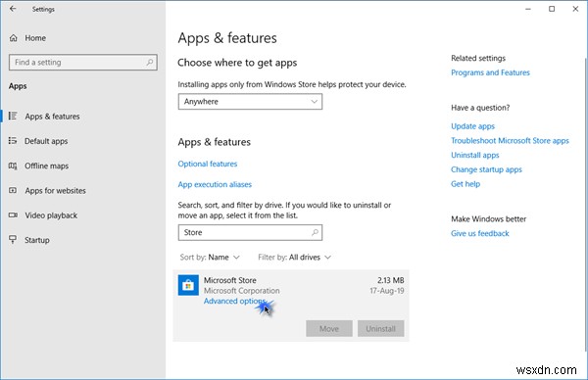
Task: Open App execution aliases link
Action: pos(215,184)
